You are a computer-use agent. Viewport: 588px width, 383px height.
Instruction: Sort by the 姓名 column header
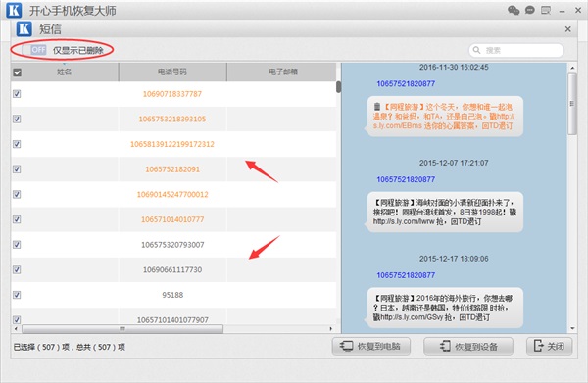(x=64, y=72)
